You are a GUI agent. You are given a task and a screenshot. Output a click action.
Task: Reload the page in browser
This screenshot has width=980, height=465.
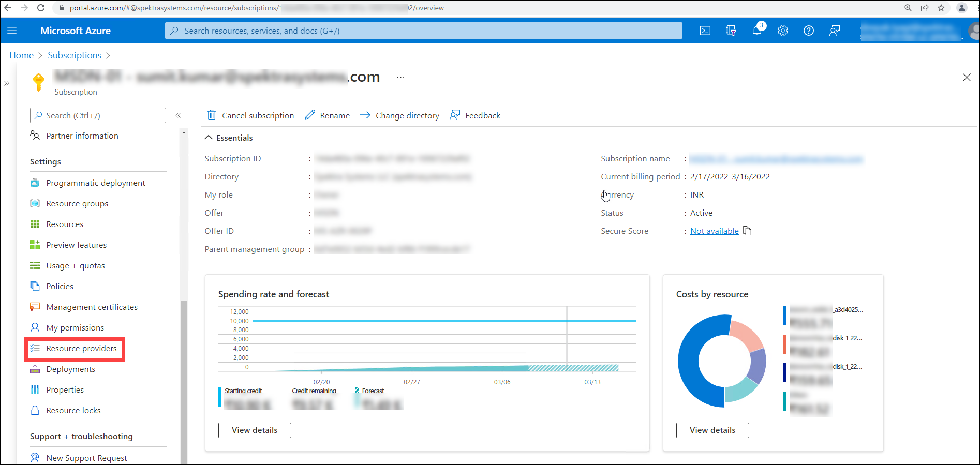[41, 8]
